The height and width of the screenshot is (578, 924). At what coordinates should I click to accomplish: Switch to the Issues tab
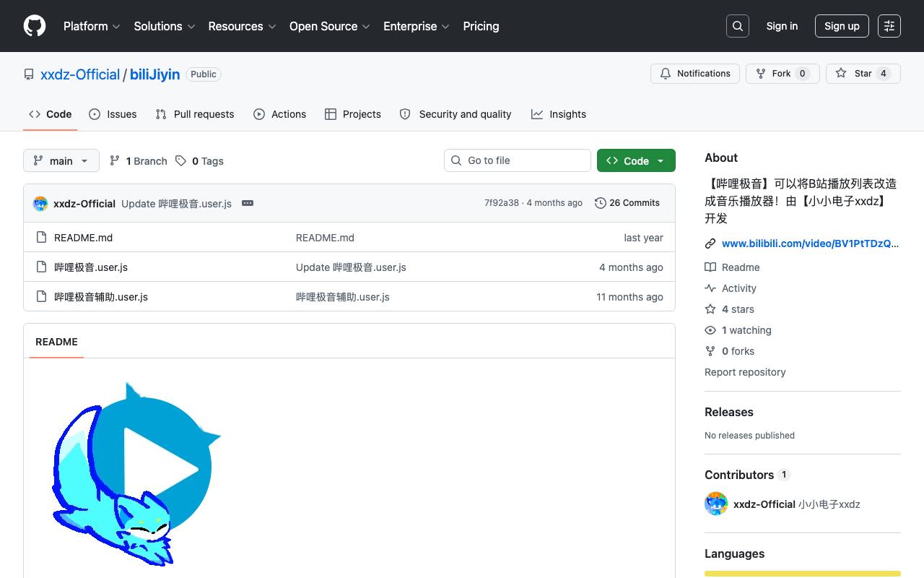pos(113,114)
